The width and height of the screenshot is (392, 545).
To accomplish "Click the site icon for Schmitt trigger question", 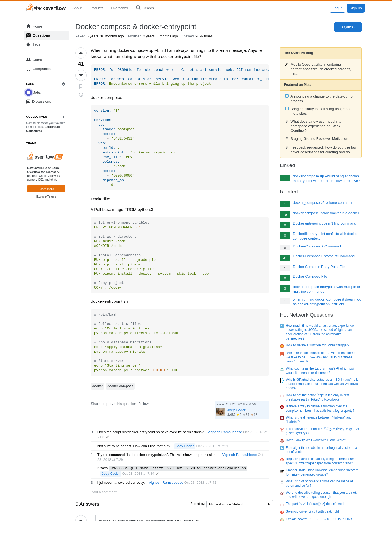I will click(x=282, y=346).
